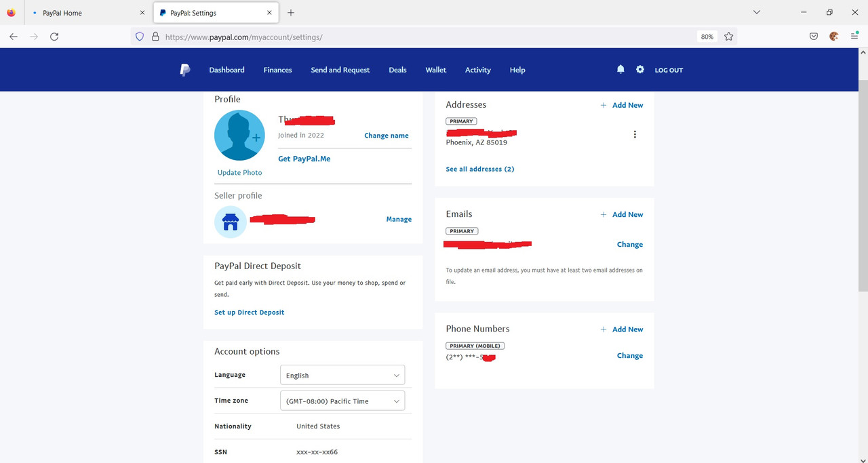Click the 80% zoom level indicator

707,37
